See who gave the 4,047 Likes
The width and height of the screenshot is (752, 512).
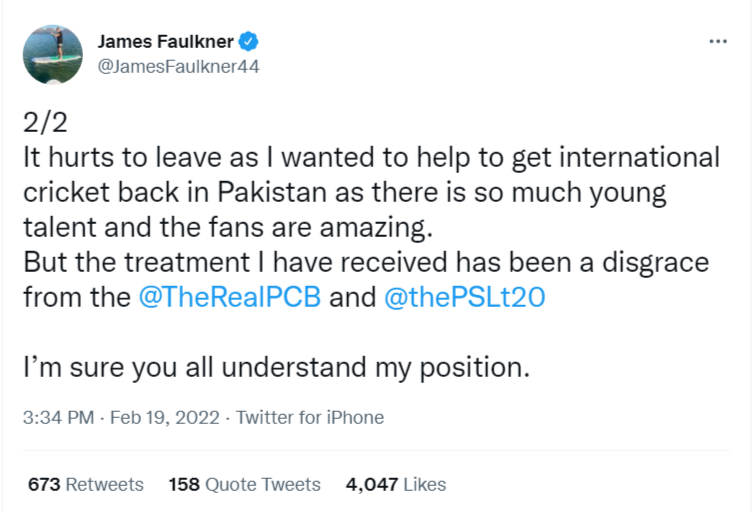396,484
